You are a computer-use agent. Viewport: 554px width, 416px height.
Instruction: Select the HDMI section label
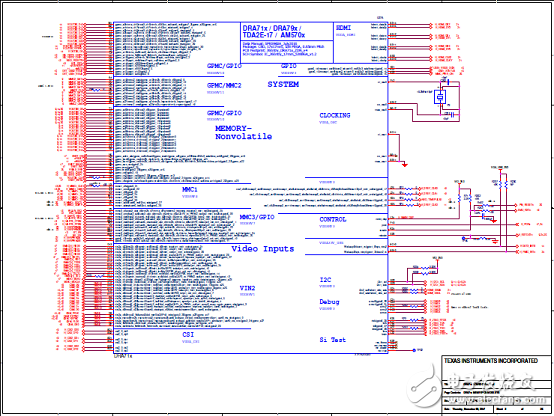pos(343,28)
